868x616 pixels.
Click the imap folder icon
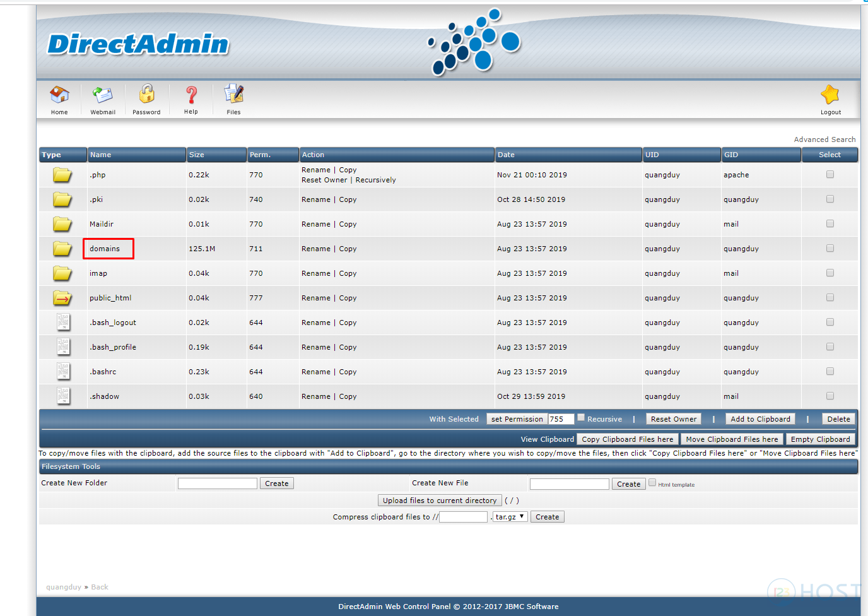coord(62,273)
